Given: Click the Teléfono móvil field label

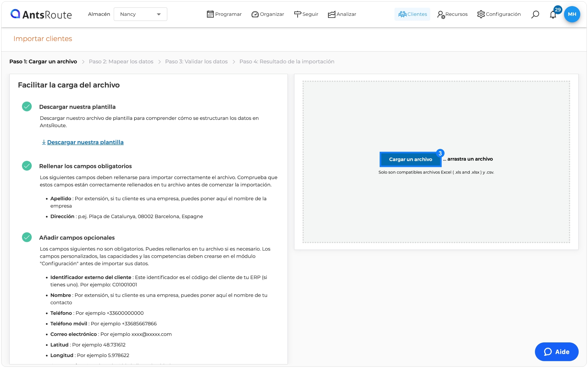Looking at the screenshot, I should [x=69, y=324].
